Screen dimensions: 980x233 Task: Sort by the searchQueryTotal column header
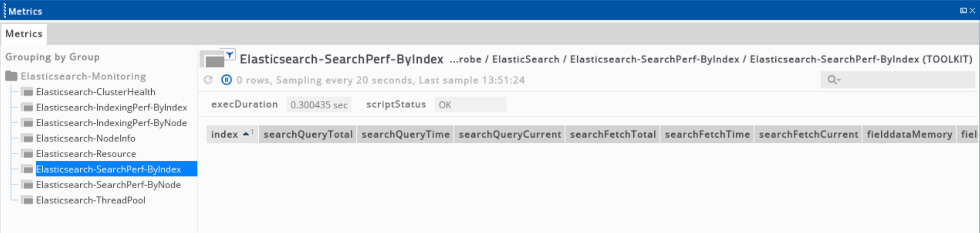tap(308, 135)
